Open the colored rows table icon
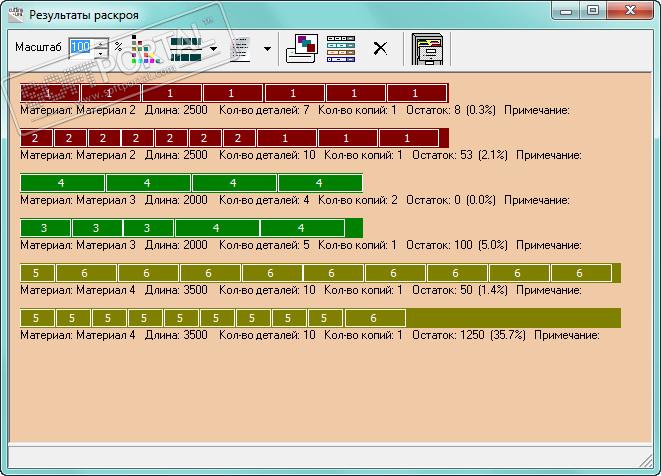This screenshot has height=476, width=661. click(x=341, y=49)
